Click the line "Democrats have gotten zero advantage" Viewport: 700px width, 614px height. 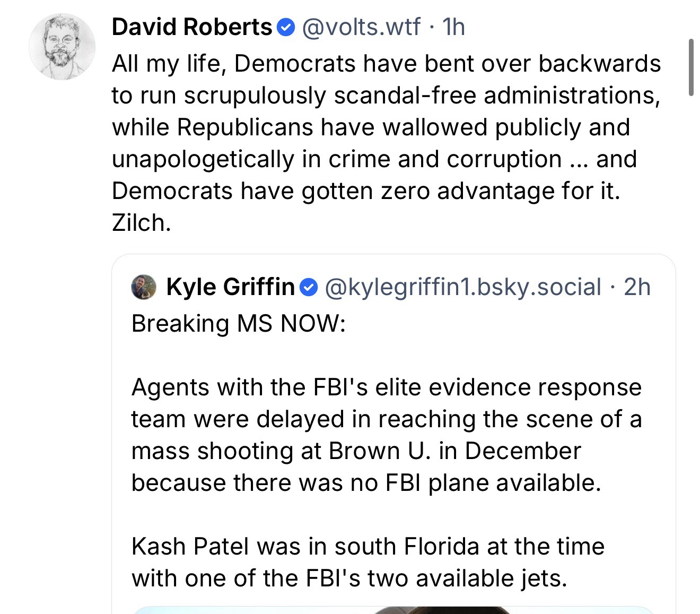point(365,191)
